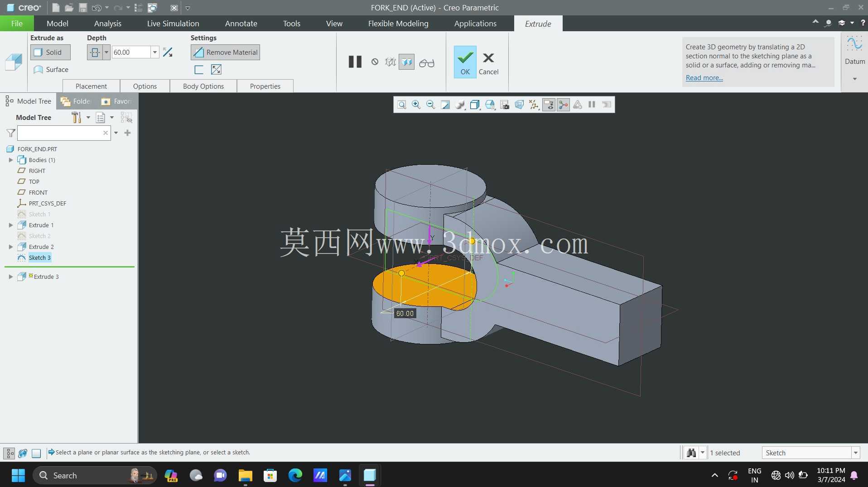Open the tree display options dropdown arrow

112,118
